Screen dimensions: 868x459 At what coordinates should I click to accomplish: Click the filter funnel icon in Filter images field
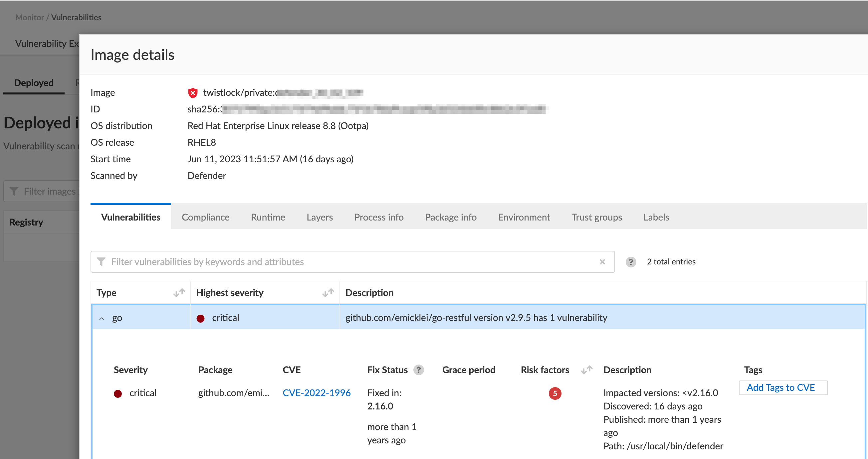coord(14,191)
